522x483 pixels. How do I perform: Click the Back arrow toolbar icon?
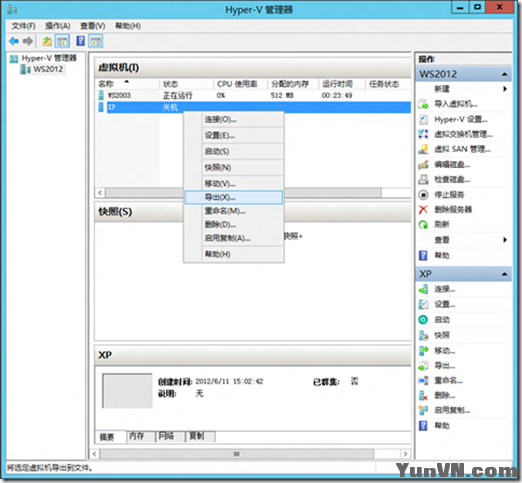tap(14, 41)
